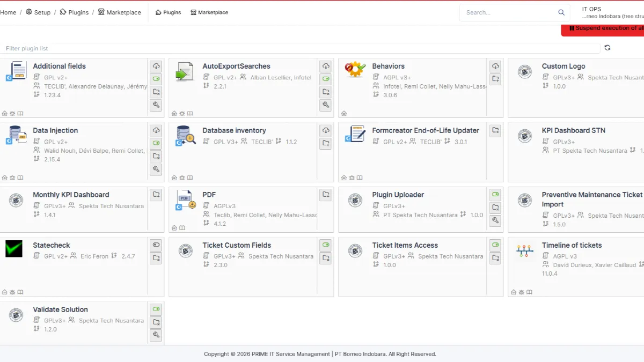Install Formcreator End-of-Life Updater plugin
The image size is (644, 362).
pyautogui.click(x=495, y=131)
